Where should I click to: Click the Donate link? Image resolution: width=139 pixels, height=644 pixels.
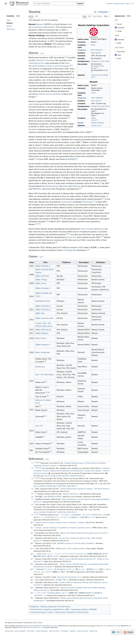109,3
